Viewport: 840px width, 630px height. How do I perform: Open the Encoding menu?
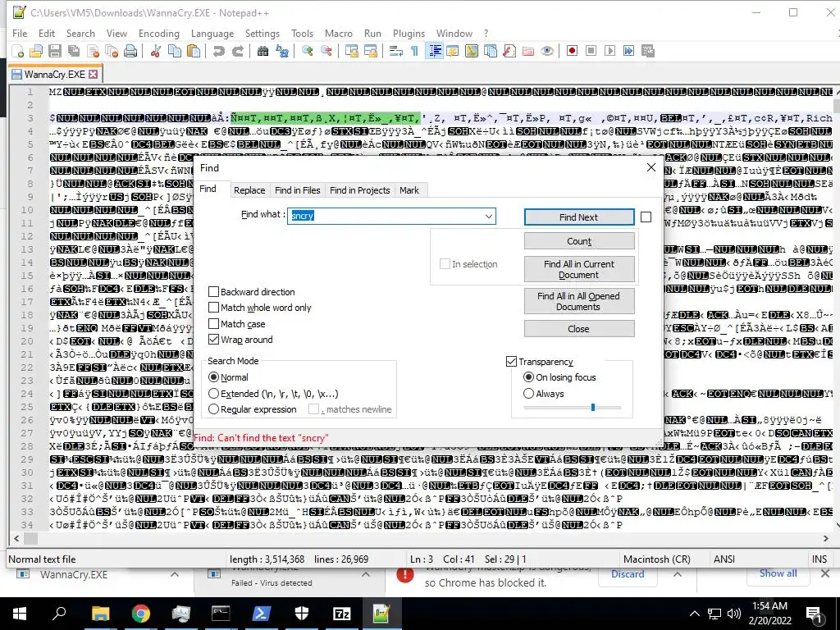coord(159,33)
